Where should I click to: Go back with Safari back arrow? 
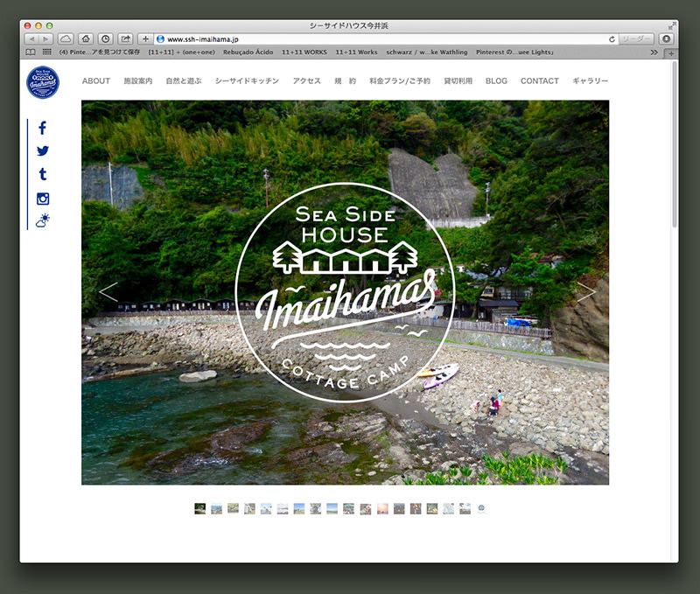[31, 38]
